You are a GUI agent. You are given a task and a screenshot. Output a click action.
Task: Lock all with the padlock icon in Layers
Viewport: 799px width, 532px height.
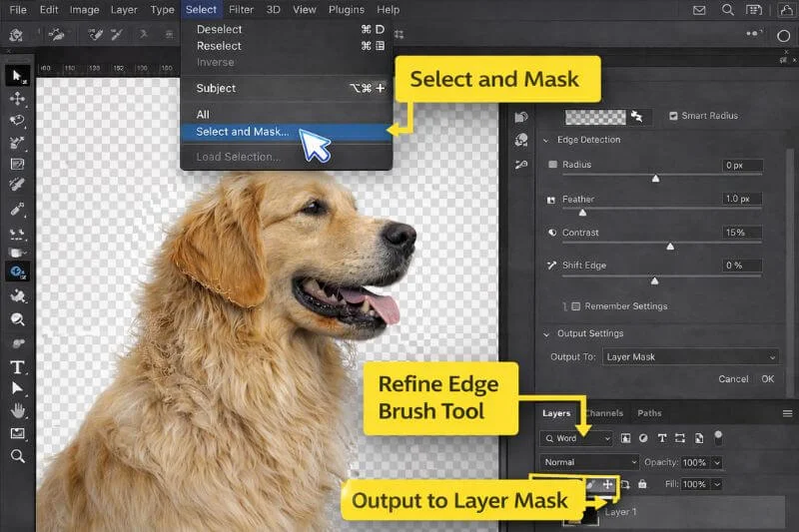(x=642, y=484)
